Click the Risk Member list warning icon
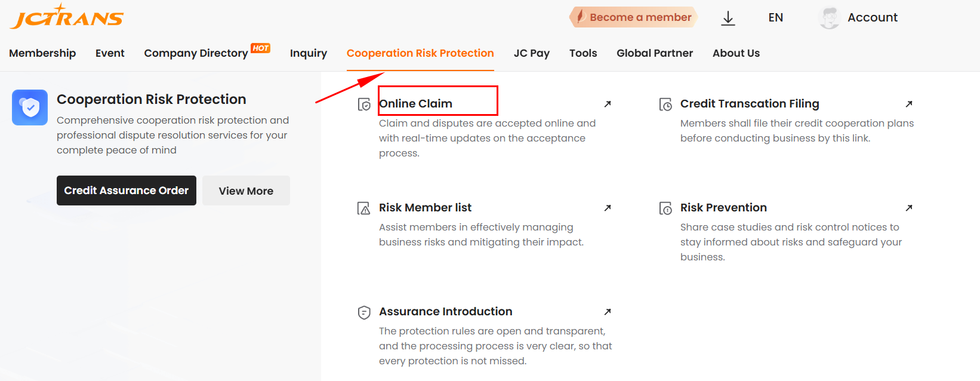Viewport: 980px width, 381px height. (363, 208)
